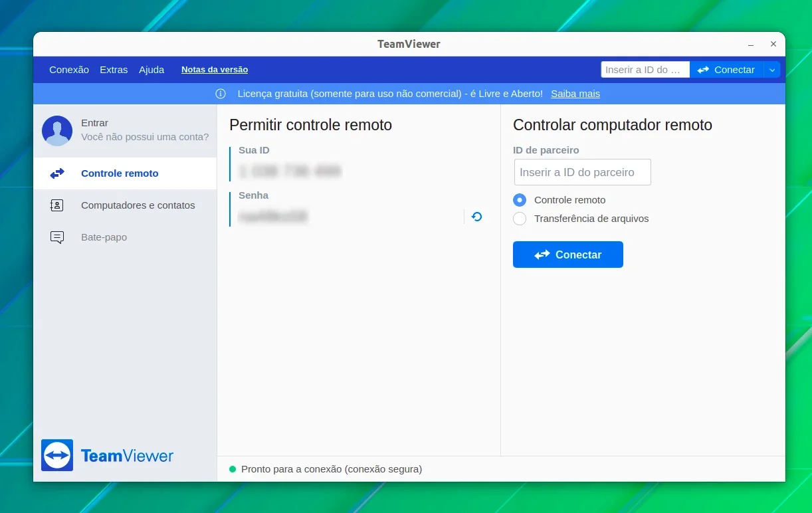Select Controle remoto tab in sidebar

[x=125, y=173]
